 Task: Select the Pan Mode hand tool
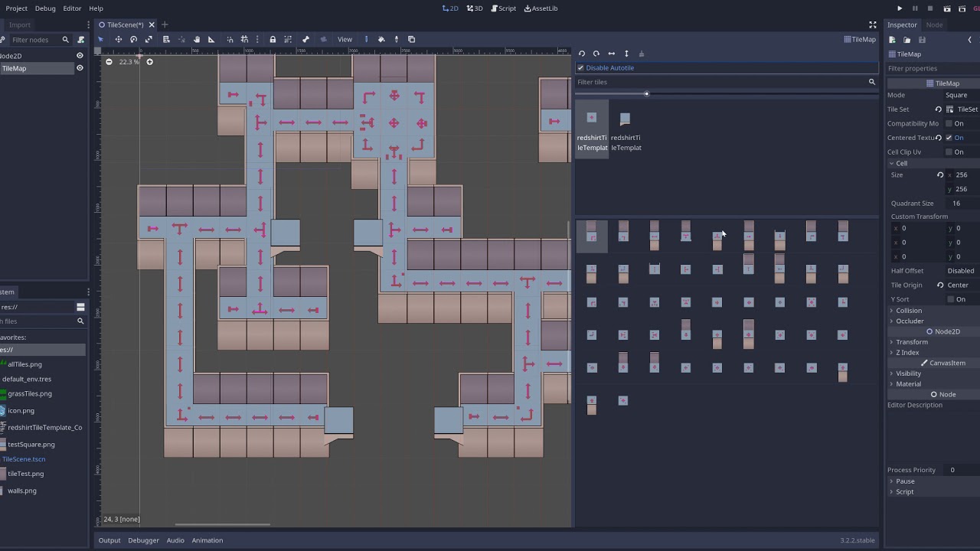(197, 39)
